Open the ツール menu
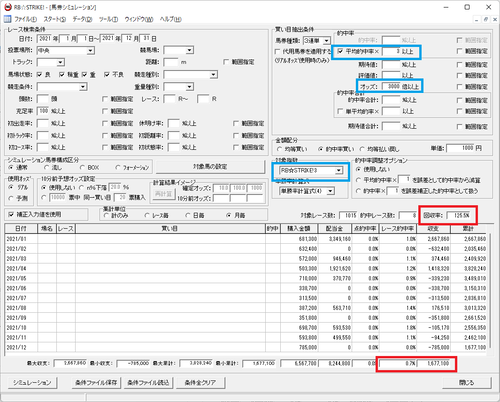Viewport: 500px width, 402px height. click(108, 19)
